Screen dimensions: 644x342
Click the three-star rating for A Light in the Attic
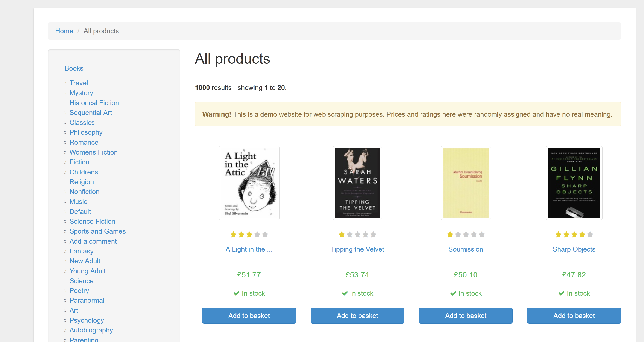click(249, 235)
